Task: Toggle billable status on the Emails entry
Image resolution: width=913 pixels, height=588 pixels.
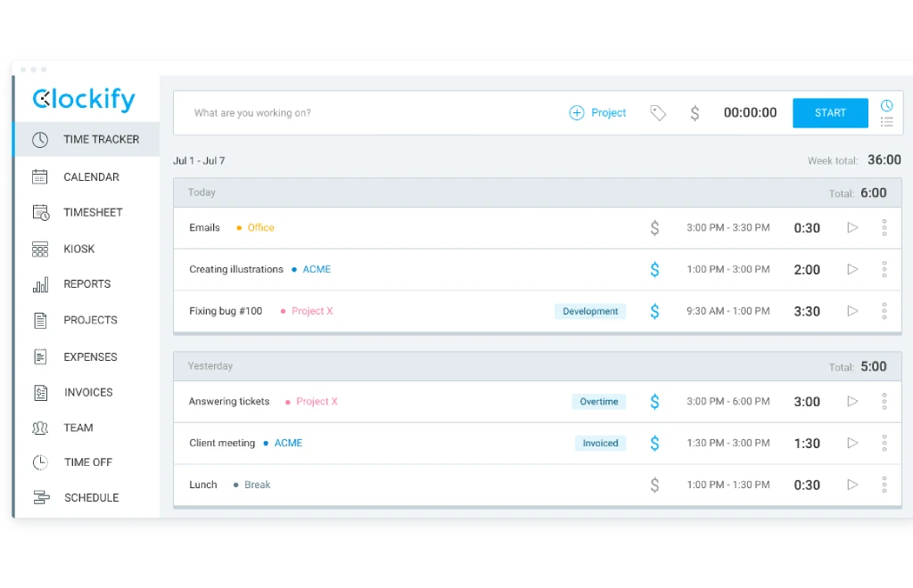Action: (x=654, y=228)
